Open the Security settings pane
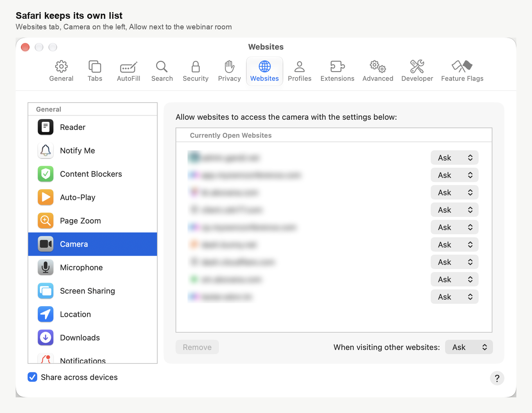Image resolution: width=532 pixels, height=413 pixels. [x=196, y=71]
